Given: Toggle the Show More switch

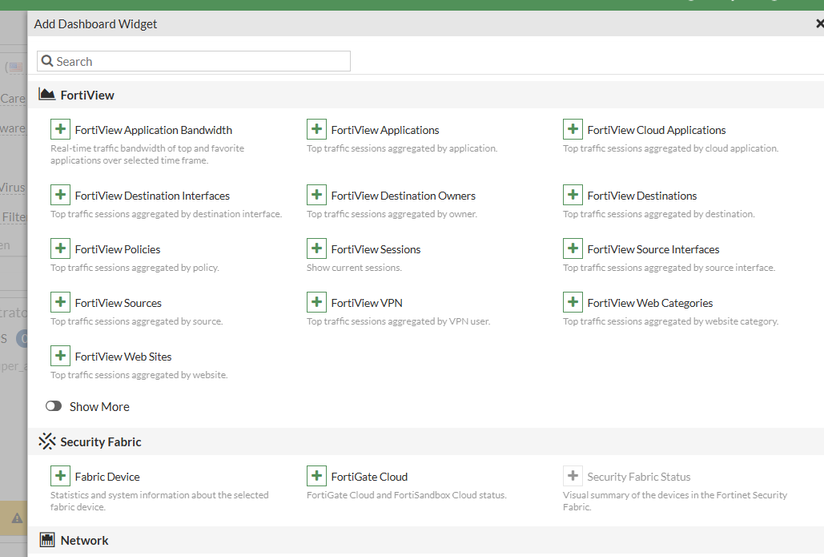Looking at the screenshot, I should click(x=54, y=407).
